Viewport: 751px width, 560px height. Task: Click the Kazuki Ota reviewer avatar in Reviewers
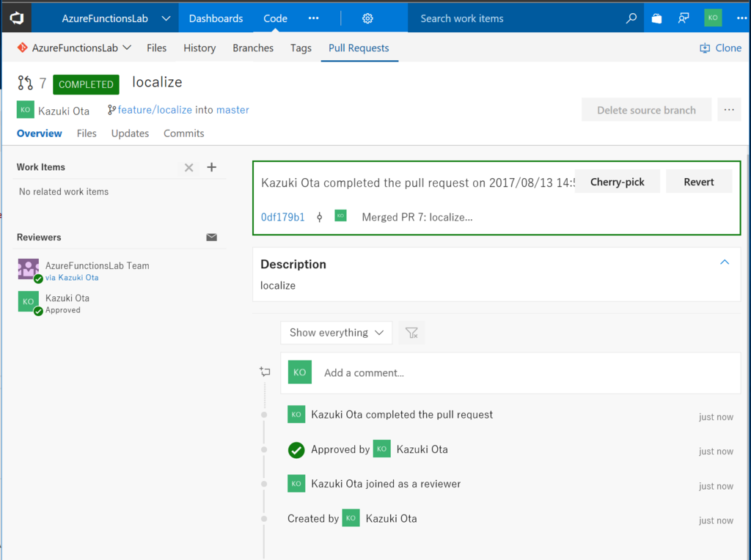[29, 301]
